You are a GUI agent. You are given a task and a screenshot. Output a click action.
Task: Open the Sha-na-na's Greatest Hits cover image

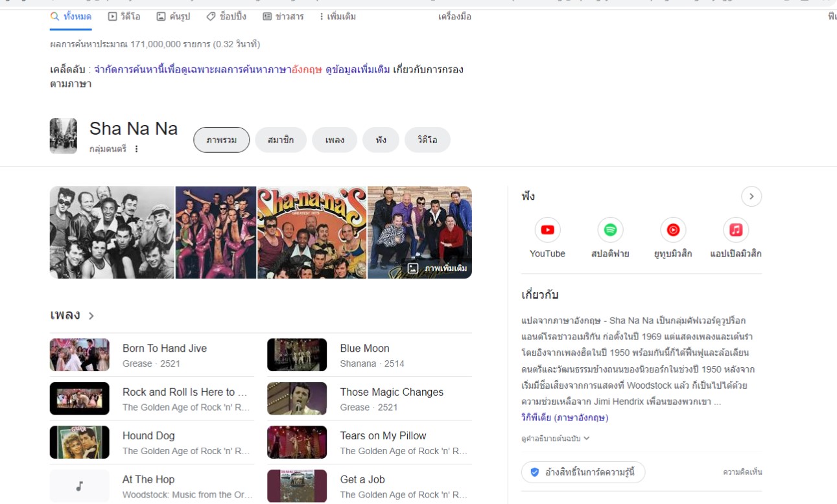point(312,233)
